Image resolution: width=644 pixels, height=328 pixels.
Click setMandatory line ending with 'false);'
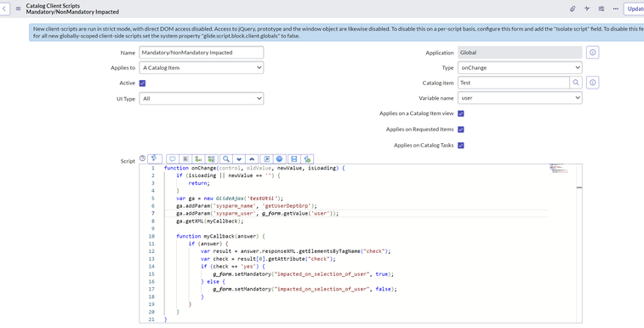click(x=305, y=289)
